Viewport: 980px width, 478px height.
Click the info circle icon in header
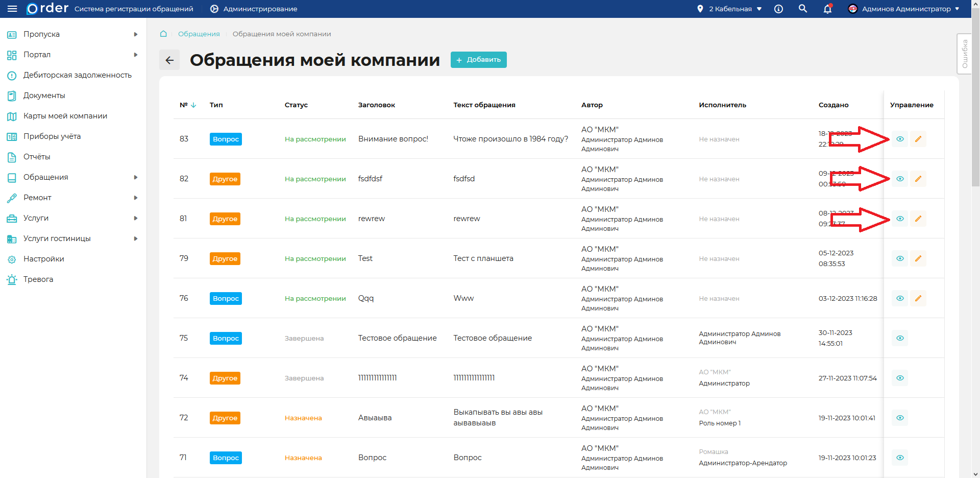click(778, 9)
